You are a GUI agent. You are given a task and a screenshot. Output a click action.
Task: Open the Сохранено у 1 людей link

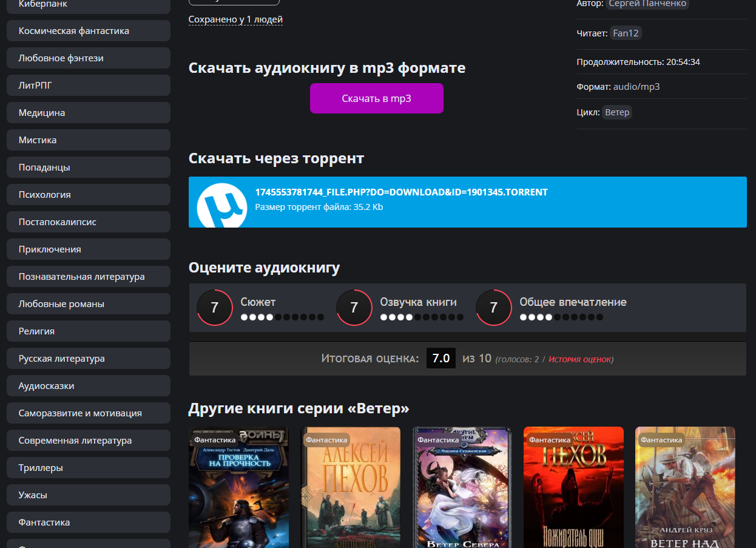pos(235,19)
